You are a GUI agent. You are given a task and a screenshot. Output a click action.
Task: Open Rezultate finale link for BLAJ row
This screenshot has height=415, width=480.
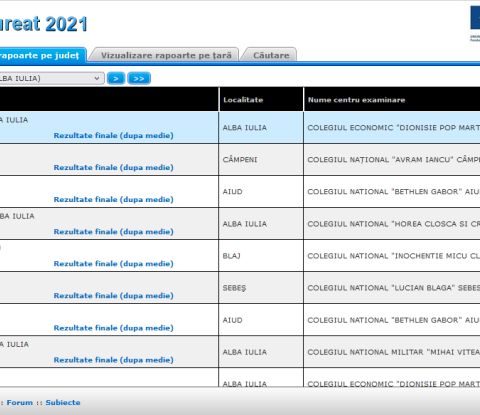point(114,264)
